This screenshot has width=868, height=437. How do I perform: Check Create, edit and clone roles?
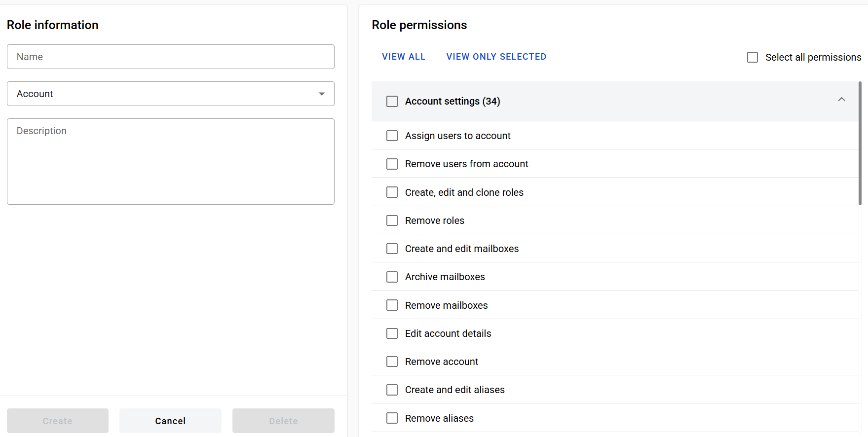pyautogui.click(x=392, y=192)
